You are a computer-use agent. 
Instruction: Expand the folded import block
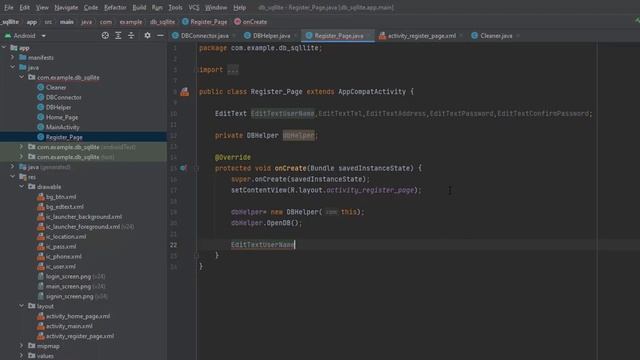point(233,70)
